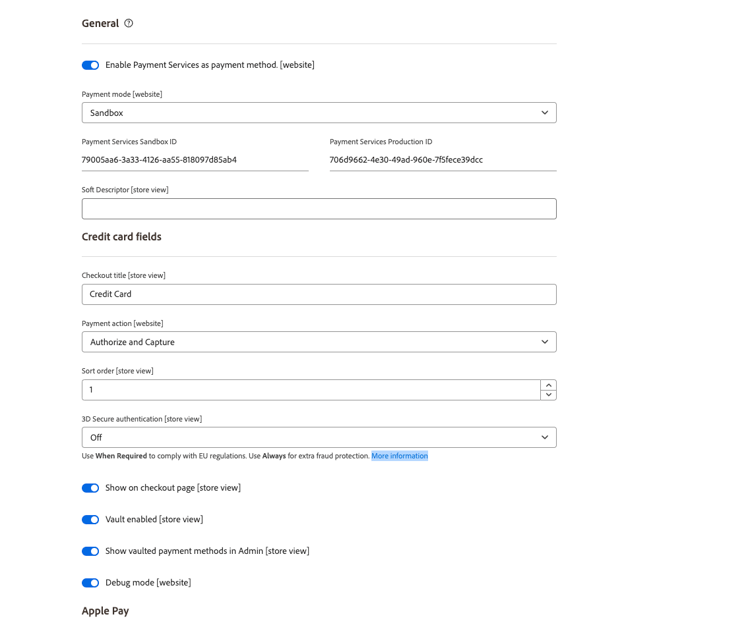This screenshot has width=750, height=629.
Task: Click the Sort order number field
Action: pos(310,390)
